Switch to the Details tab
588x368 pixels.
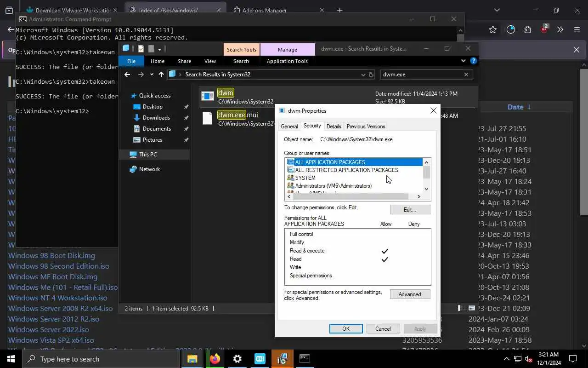click(x=334, y=126)
